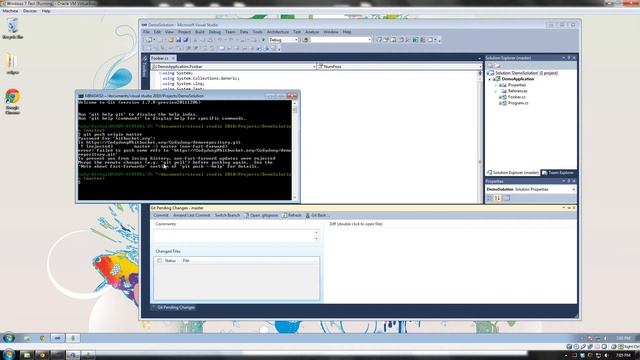
Task: Click the Save toolbar icon
Action: [x=178, y=40]
